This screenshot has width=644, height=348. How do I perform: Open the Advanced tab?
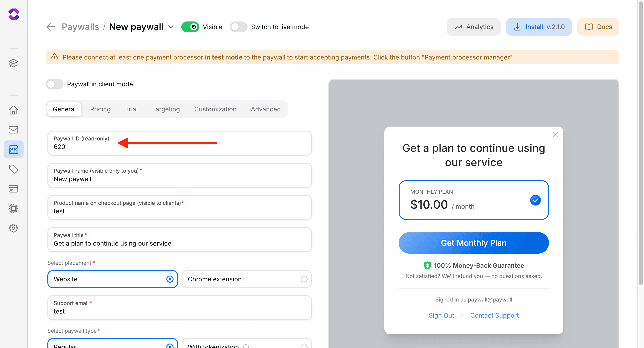pos(265,109)
